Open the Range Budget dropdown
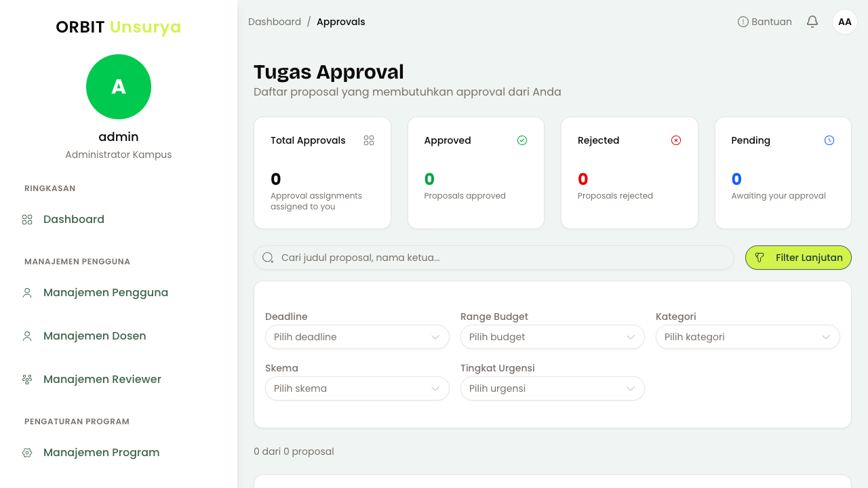Screen dimensions: 868x488 553,337
